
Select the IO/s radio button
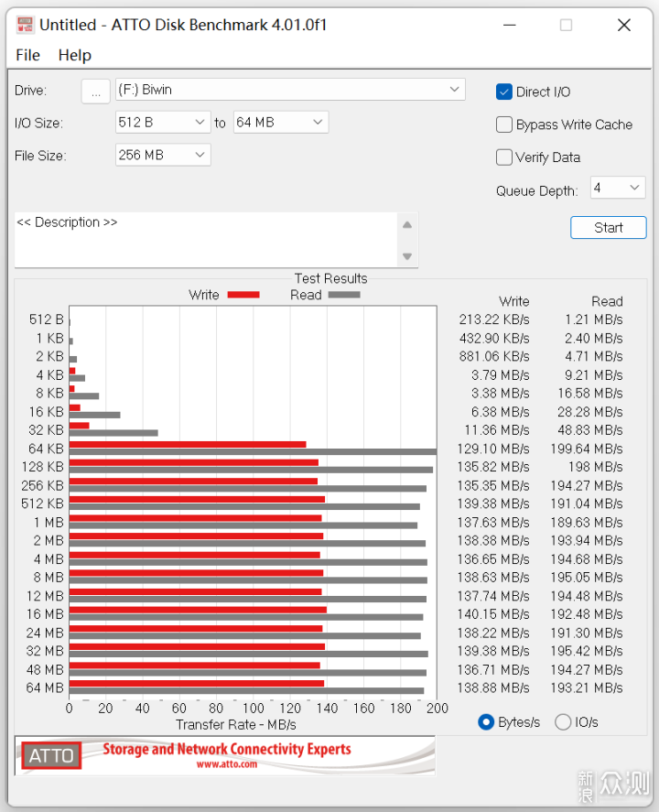(563, 722)
